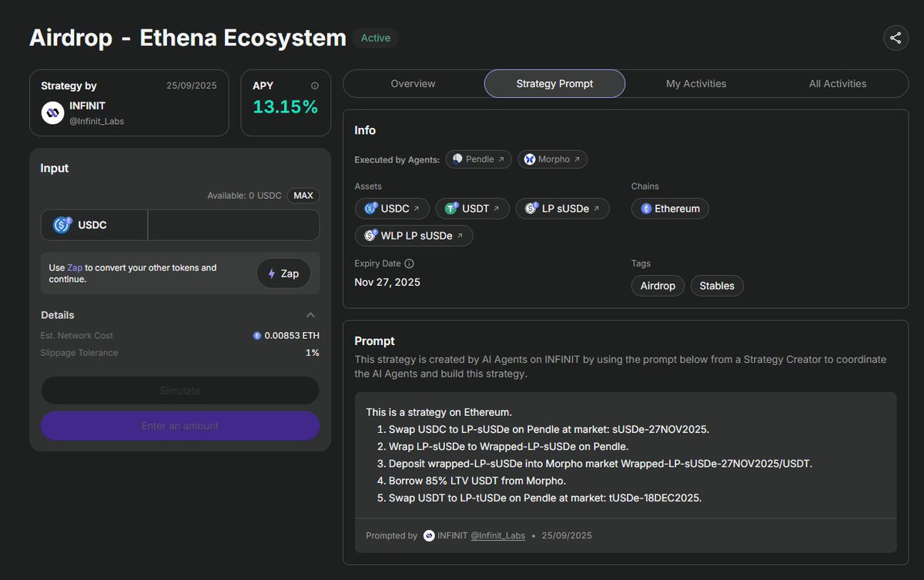Screen dimensions: 924x580
Task: Click the Pendle agent logo icon
Action: click(x=457, y=159)
